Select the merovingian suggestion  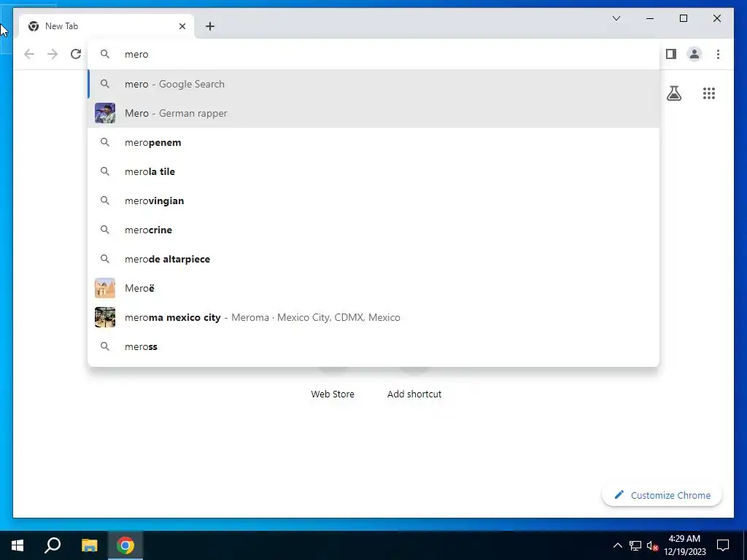[373, 201]
